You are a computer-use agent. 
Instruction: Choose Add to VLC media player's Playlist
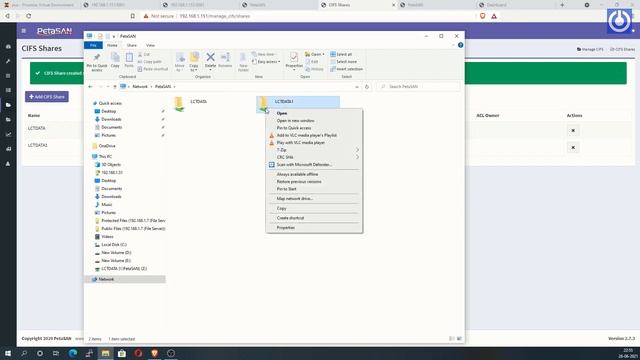pos(307,135)
